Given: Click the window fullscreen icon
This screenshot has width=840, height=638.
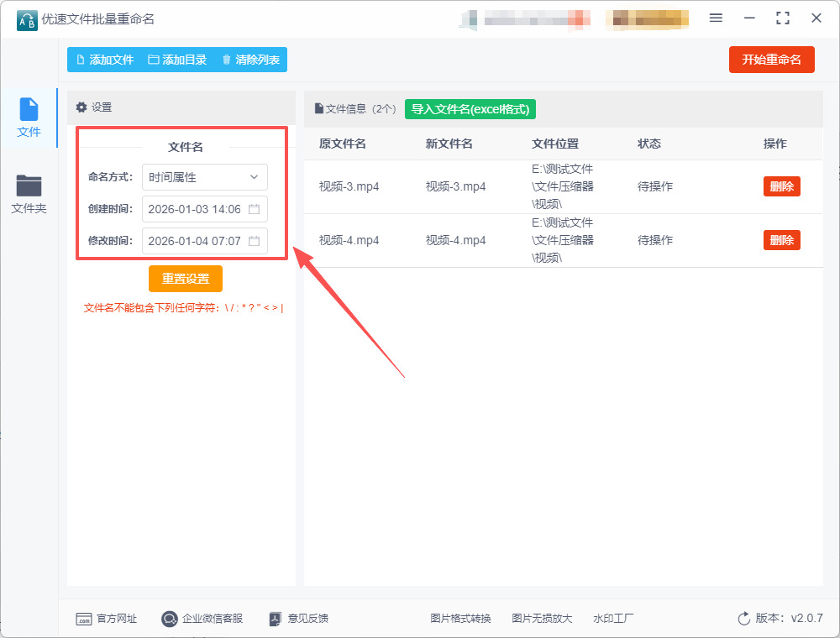Looking at the screenshot, I should (x=783, y=18).
